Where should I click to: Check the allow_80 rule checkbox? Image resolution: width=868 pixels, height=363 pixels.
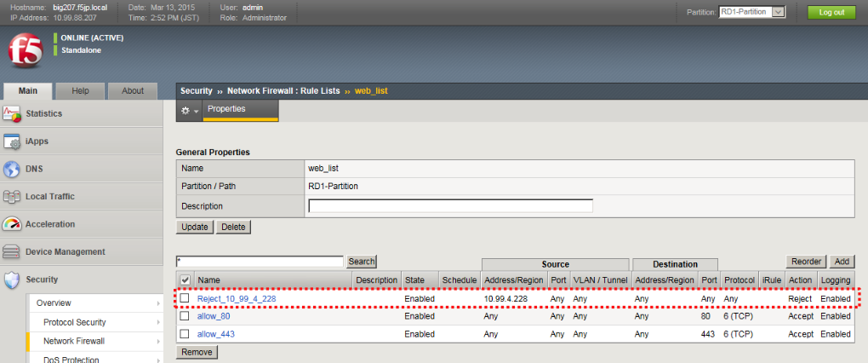pyautogui.click(x=185, y=316)
